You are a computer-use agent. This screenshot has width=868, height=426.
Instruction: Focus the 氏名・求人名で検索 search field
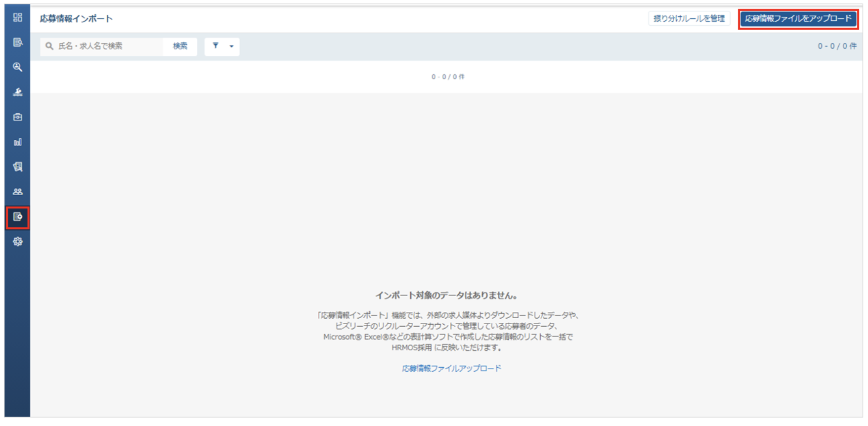(x=101, y=46)
